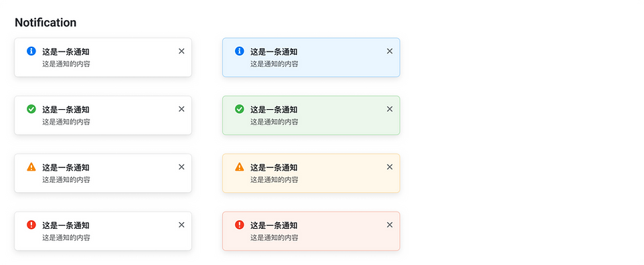Viewport: 644px width, 265px height.
Task: Close the white warning notification
Action: [181, 167]
